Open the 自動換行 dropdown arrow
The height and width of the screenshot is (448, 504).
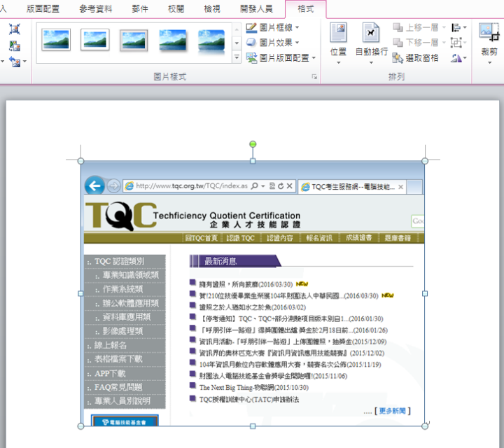click(x=371, y=62)
